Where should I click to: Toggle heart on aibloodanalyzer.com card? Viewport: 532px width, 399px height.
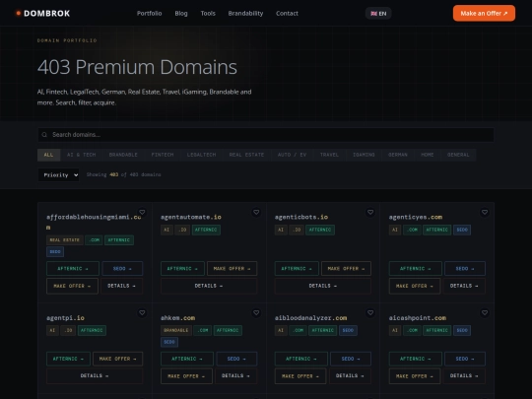tap(370, 312)
